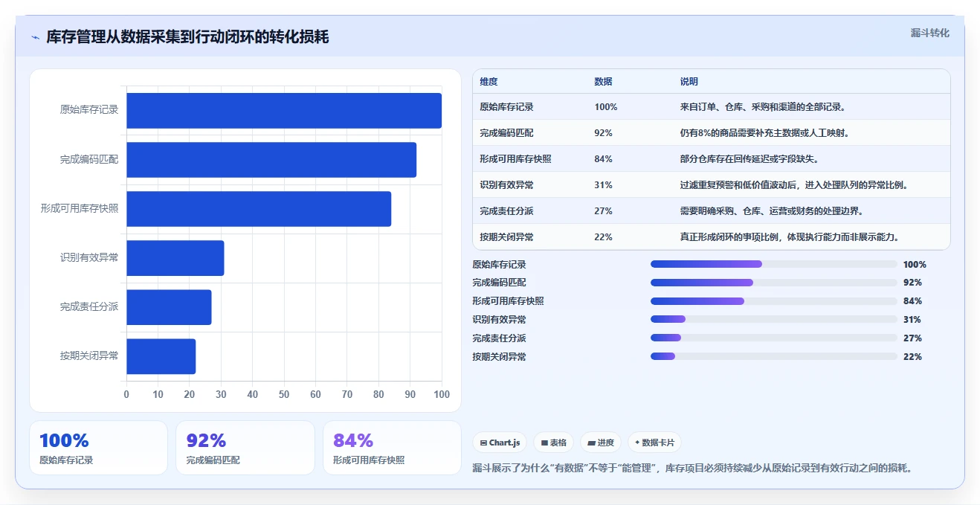Click the 说明 table column header
The image size is (980, 505).
689,82
